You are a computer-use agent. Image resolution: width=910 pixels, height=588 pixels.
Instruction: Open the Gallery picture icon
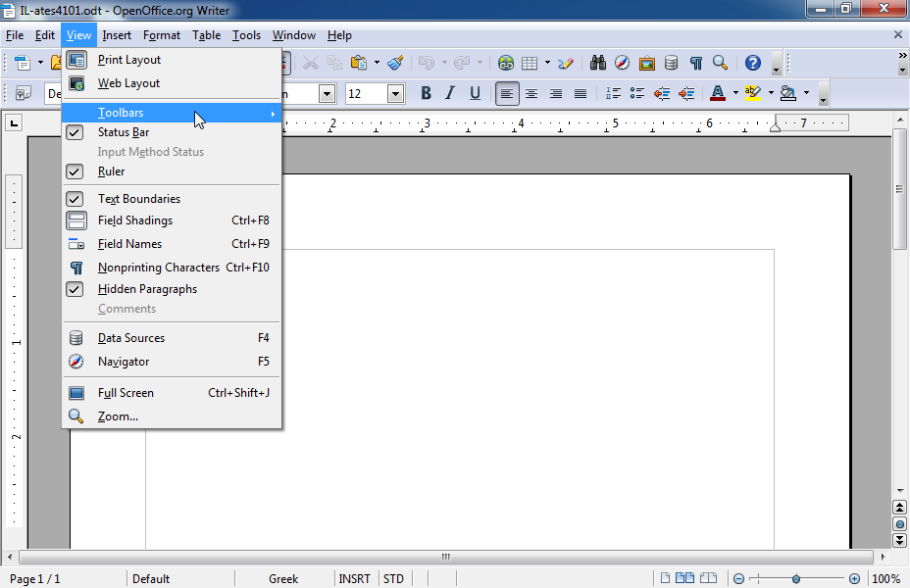point(646,63)
